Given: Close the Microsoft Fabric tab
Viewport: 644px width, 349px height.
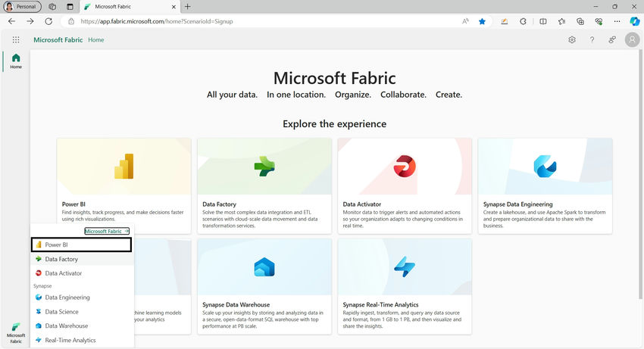Looking at the screenshot, I should coord(174,7).
